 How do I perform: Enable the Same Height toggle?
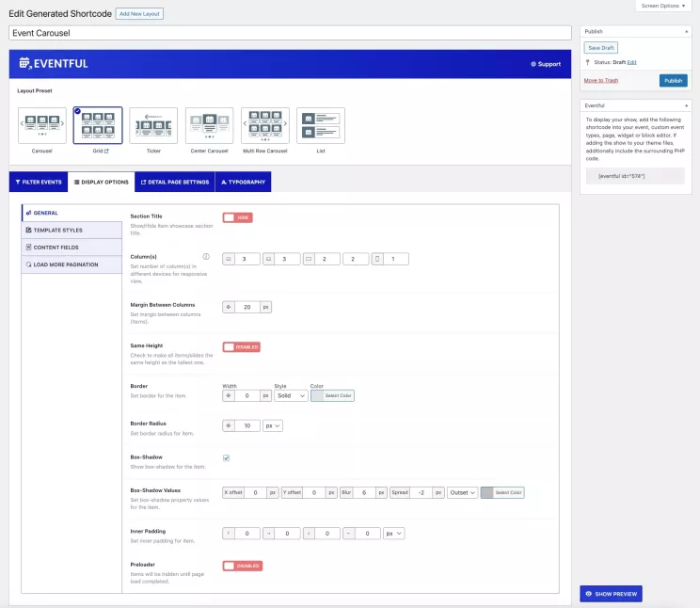click(241, 346)
